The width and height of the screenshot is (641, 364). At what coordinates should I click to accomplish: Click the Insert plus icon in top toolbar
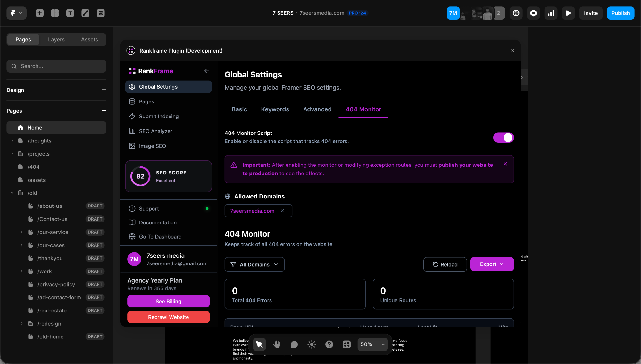[x=39, y=13]
